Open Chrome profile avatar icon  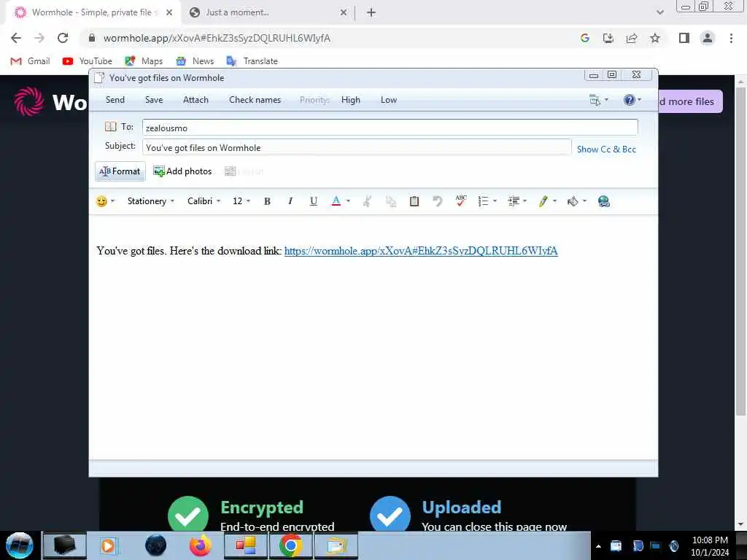(708, 38)
